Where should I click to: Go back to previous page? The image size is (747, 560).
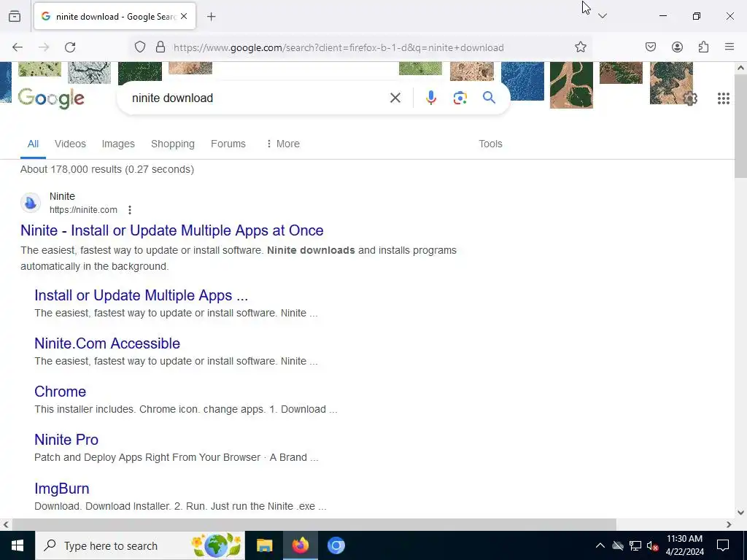pos(18,47)
